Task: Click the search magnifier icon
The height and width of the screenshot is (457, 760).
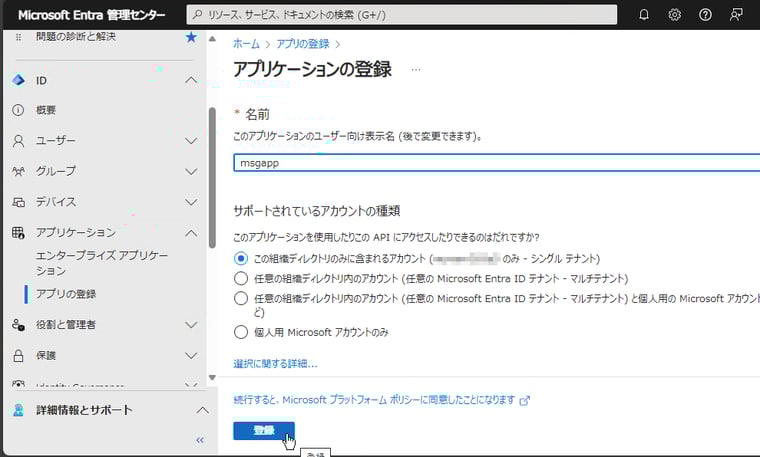Action: (198, 15)
